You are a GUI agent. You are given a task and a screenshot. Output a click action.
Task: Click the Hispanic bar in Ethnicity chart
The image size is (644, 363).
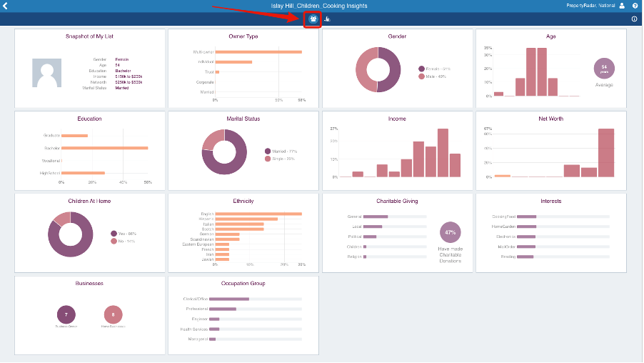pyautogui.click(x=246, y=219)
